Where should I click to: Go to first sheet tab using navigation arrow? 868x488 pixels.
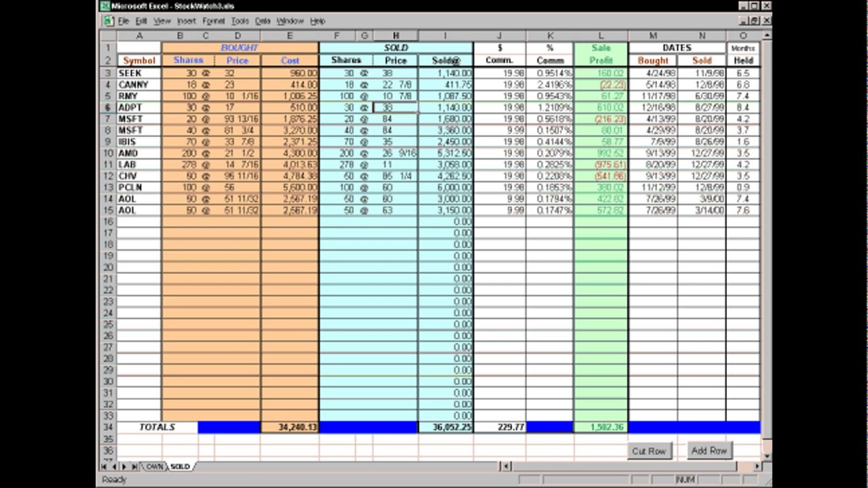tap(104, 466)
